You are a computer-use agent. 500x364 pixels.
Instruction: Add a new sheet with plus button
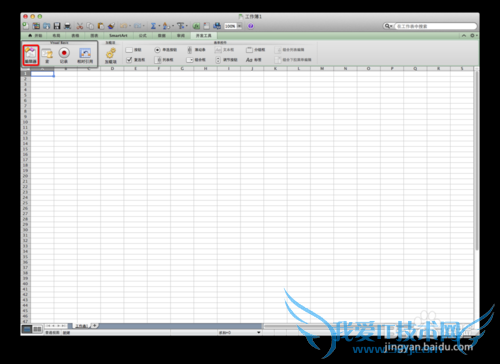point(94,326)
